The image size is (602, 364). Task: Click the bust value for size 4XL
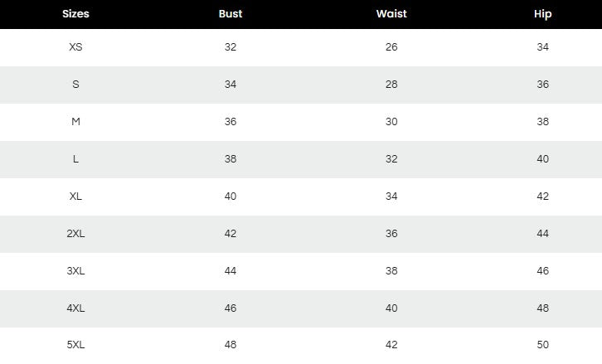pos(231,308)
